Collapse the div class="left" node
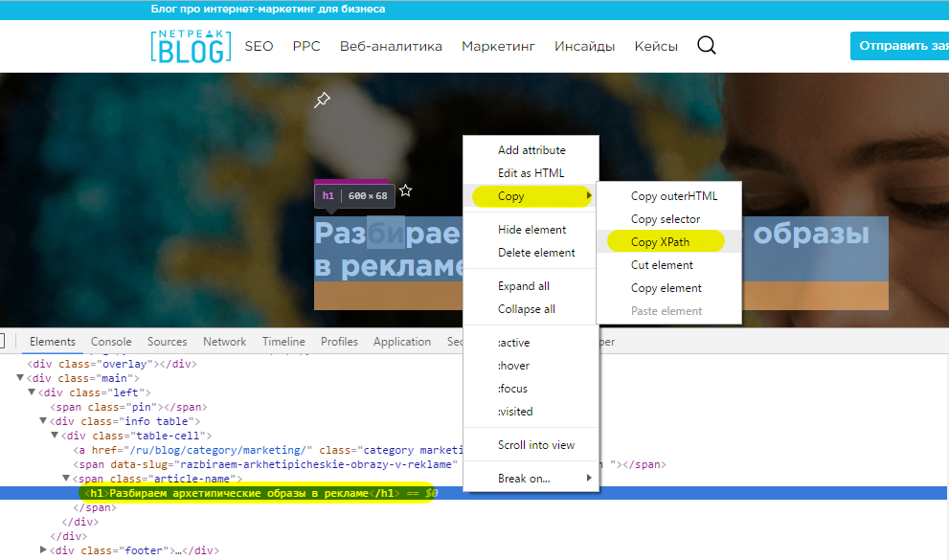Viewport: 949px width, 560px height. point(32,392)
